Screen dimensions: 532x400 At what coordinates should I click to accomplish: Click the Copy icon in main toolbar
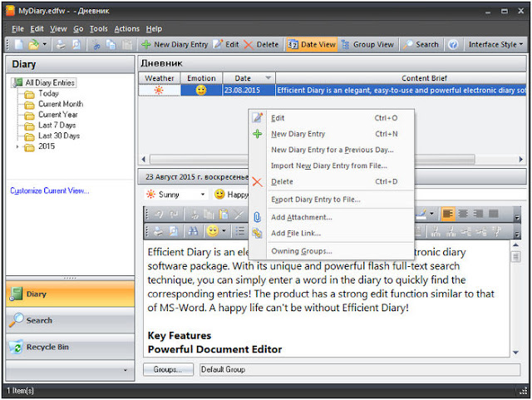(x=111, y=44)
